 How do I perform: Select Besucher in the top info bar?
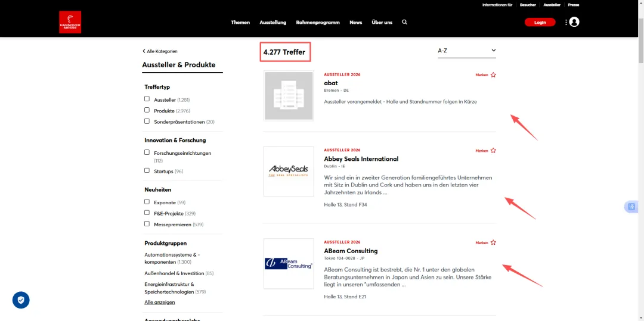pos(528,5)
